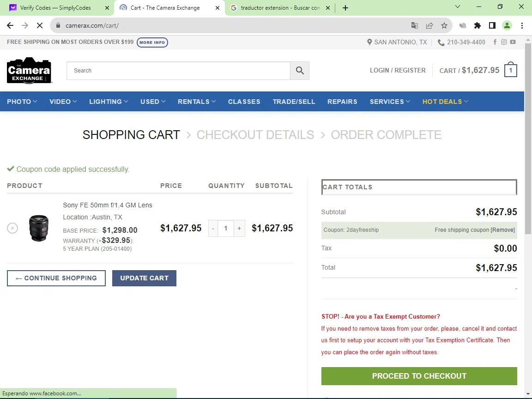Expand the USED menu
532x399 pixels.
pyautogui.click(x=153, y=102)
